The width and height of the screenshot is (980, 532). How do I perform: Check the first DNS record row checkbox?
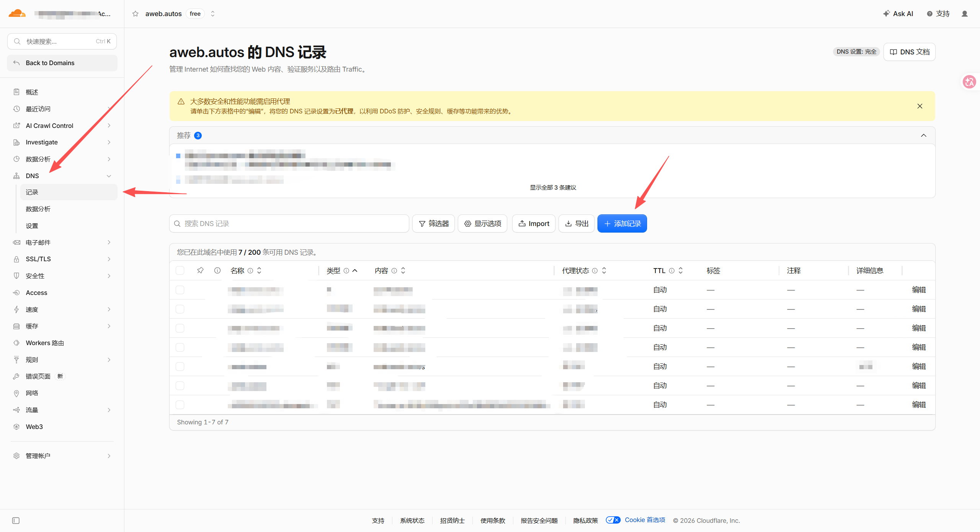click(180, 290)
